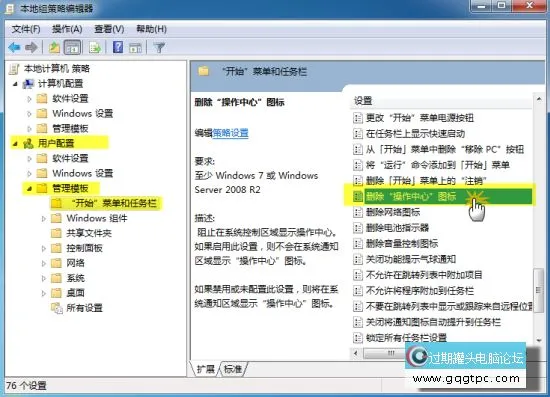Select 删除音量控制图标 setting
550x397 pixels.
coord(402,243)
